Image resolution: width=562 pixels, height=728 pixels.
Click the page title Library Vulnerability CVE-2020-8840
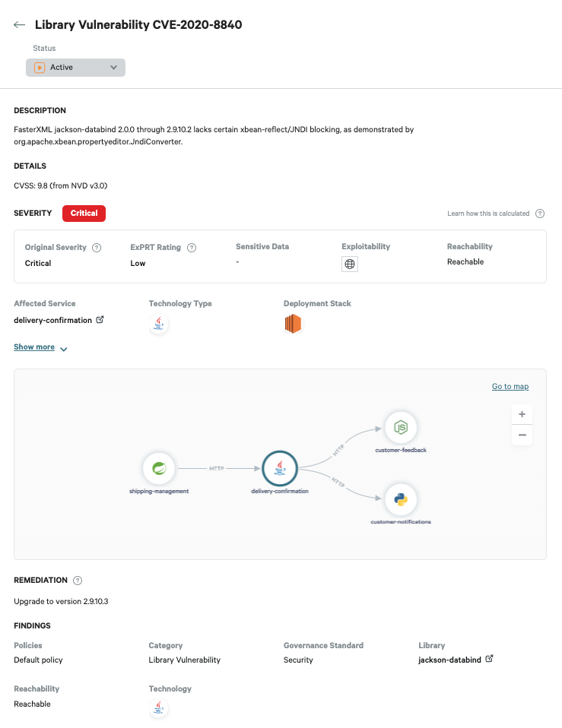point(138,24)
